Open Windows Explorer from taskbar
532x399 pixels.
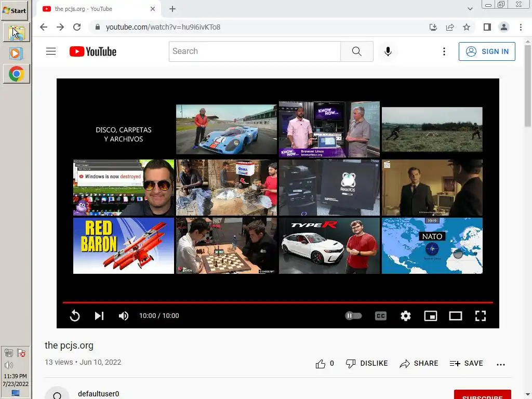point(16,33)
